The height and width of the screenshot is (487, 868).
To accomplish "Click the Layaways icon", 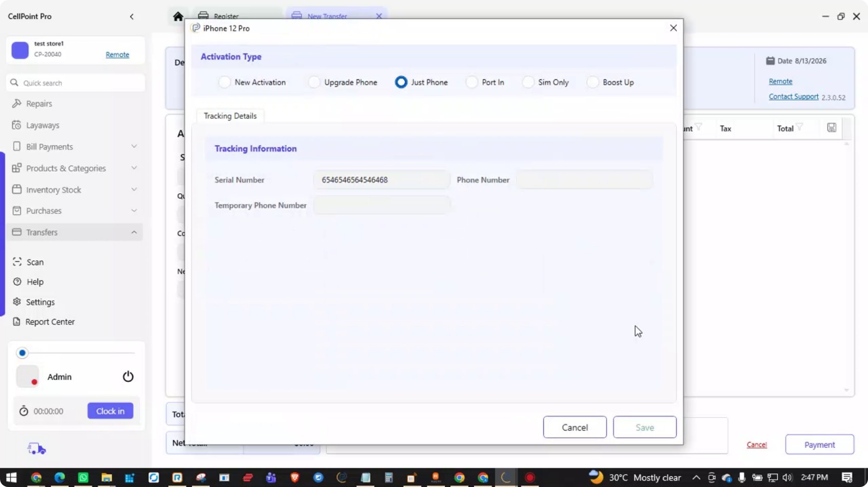I will (x=17, y=125).
